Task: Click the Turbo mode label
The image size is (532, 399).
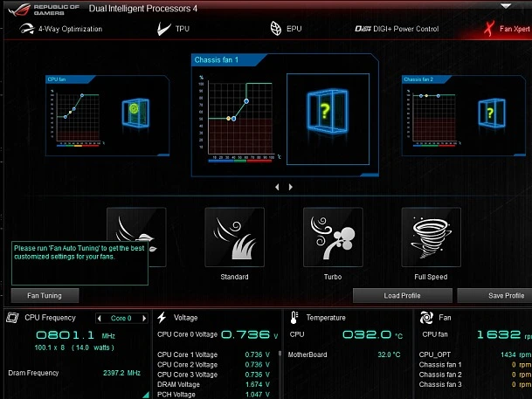Action: click(x=333, y=277)
